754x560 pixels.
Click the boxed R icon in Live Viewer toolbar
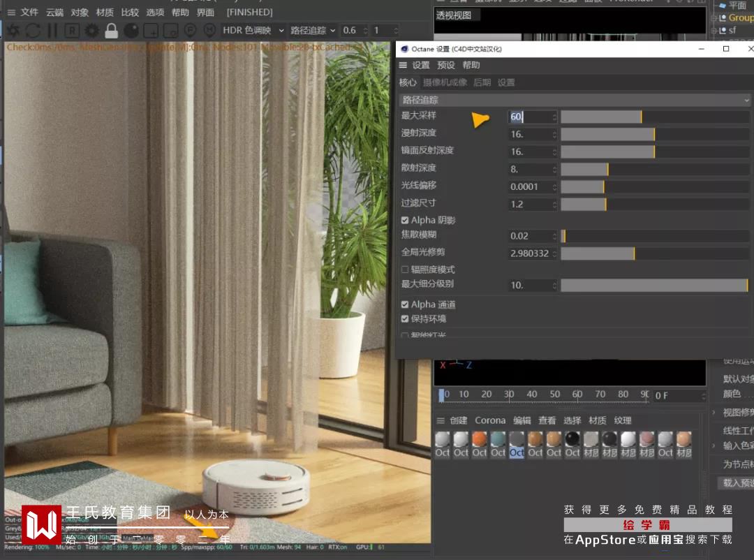click(72, 30)
